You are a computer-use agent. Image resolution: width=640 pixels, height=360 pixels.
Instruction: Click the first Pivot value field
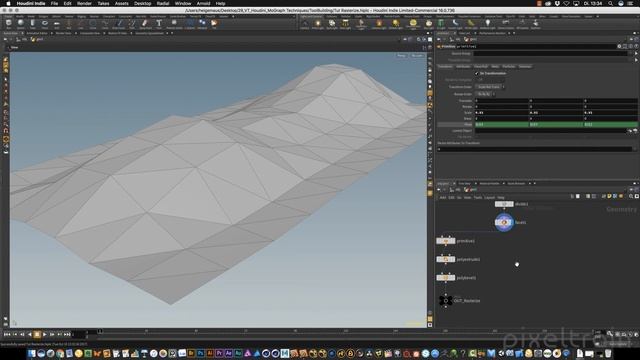[502, 124]
